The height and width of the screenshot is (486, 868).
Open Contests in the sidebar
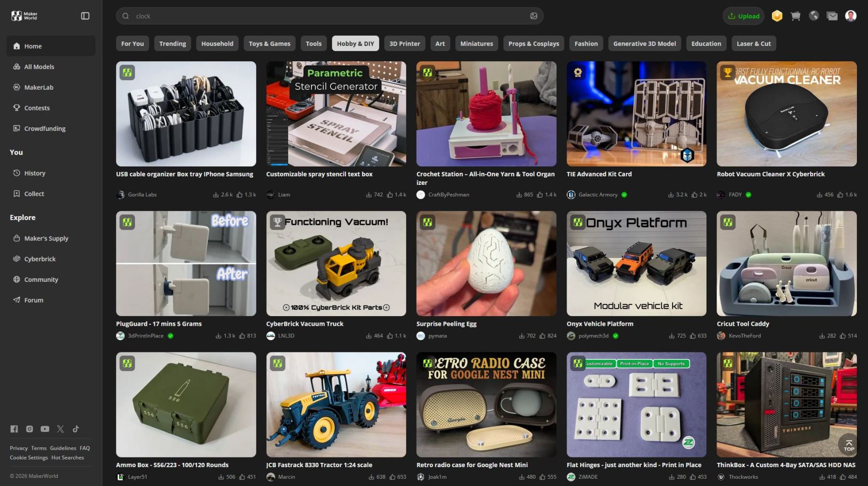[37, 108]
